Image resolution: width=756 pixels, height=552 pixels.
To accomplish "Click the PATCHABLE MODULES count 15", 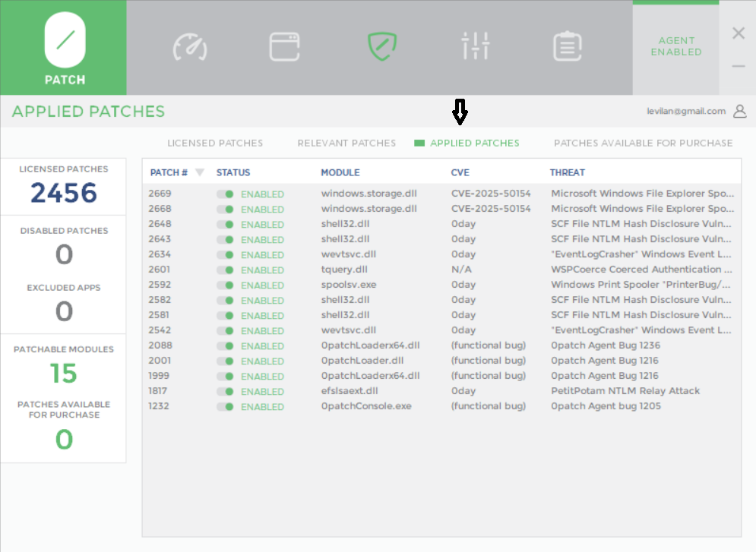I will [x=64, y=374].
